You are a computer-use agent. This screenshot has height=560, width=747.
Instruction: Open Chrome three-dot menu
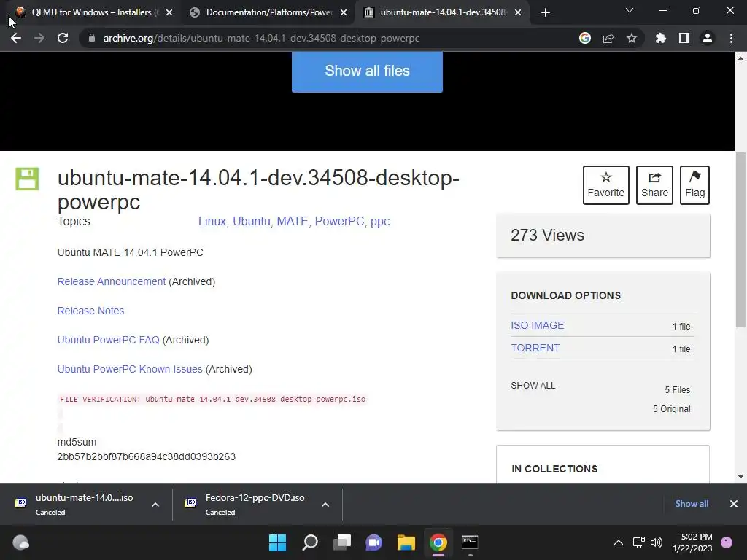click(731, 38)
